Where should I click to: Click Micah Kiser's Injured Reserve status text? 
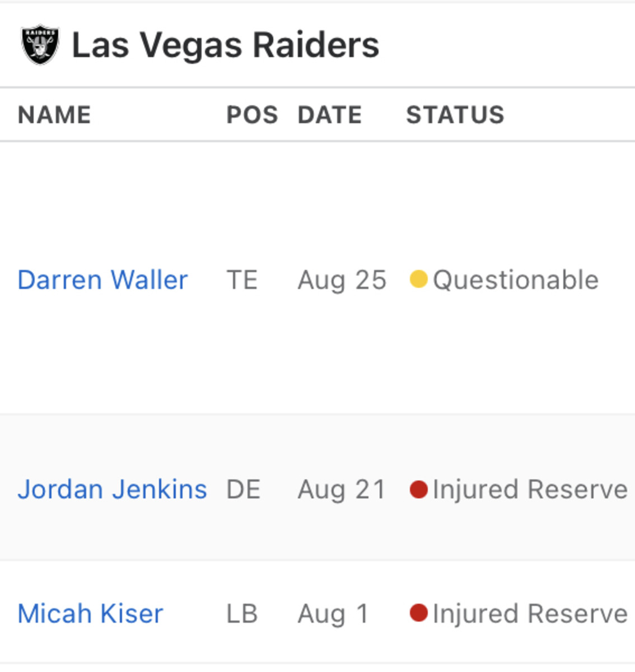tap(530, 613)
